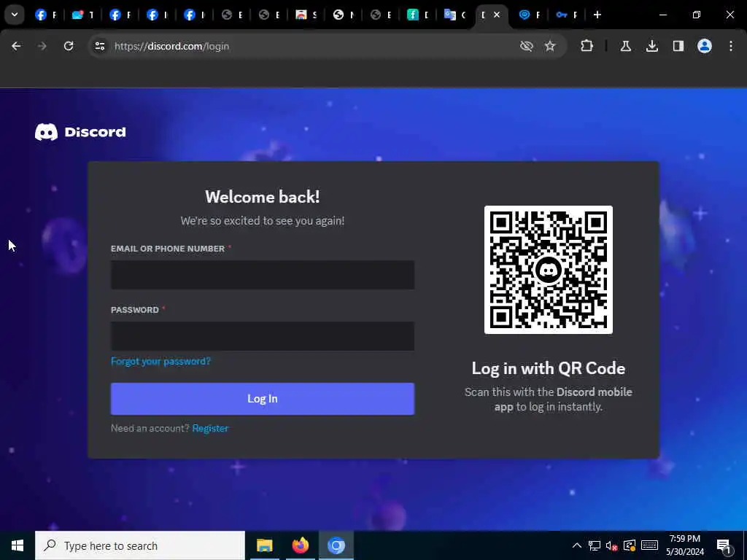Open the Downloads icon
The height and width of the screenshot is (560, 747).
coord(652,46)
